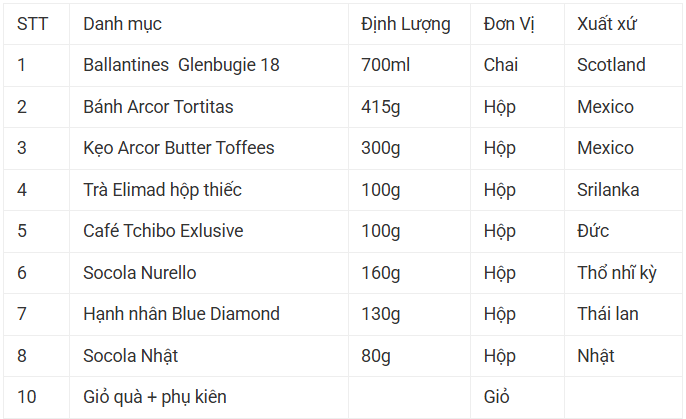Select the 'Chai' unit cell
686x419 pixels.
(500, 65)
